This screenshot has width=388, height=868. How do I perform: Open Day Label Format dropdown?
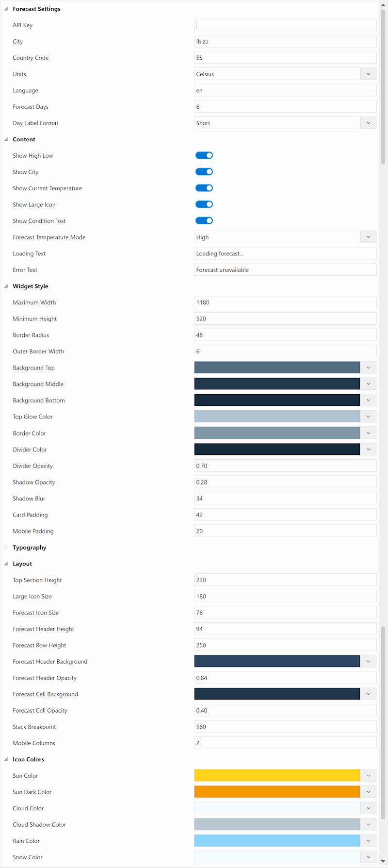(368, 123)
